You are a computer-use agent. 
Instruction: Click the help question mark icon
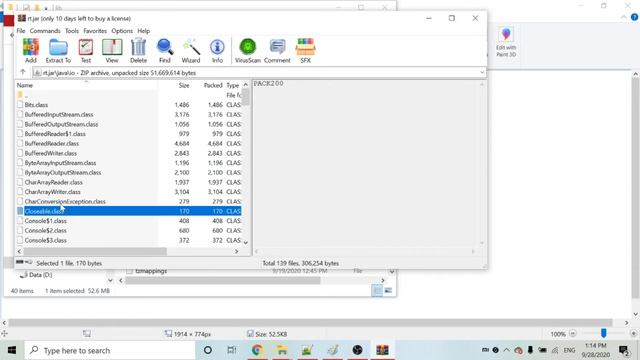pyautogui.click(x=634, y=17)
